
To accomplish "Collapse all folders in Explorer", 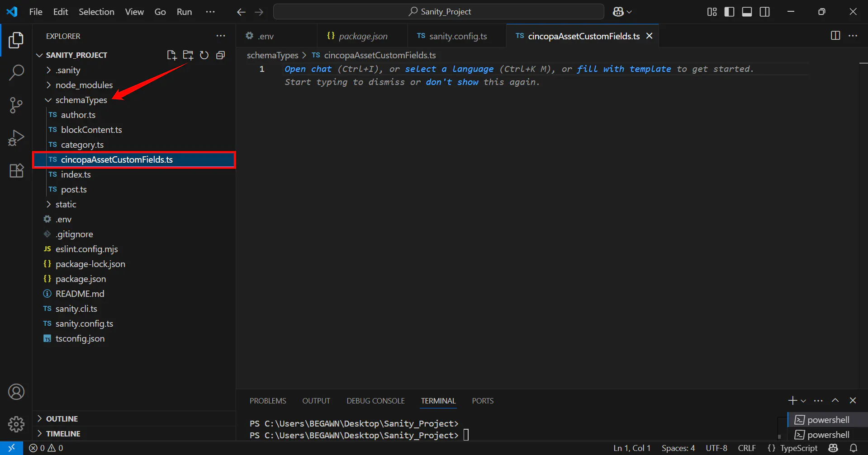I will point(220,55).
